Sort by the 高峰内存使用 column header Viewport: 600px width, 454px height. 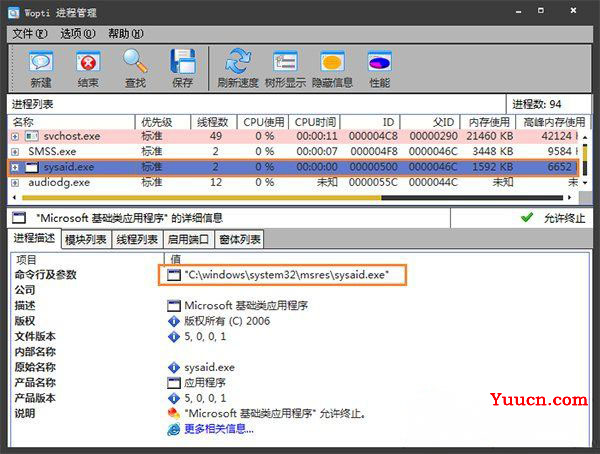click(x=553, y=122)
